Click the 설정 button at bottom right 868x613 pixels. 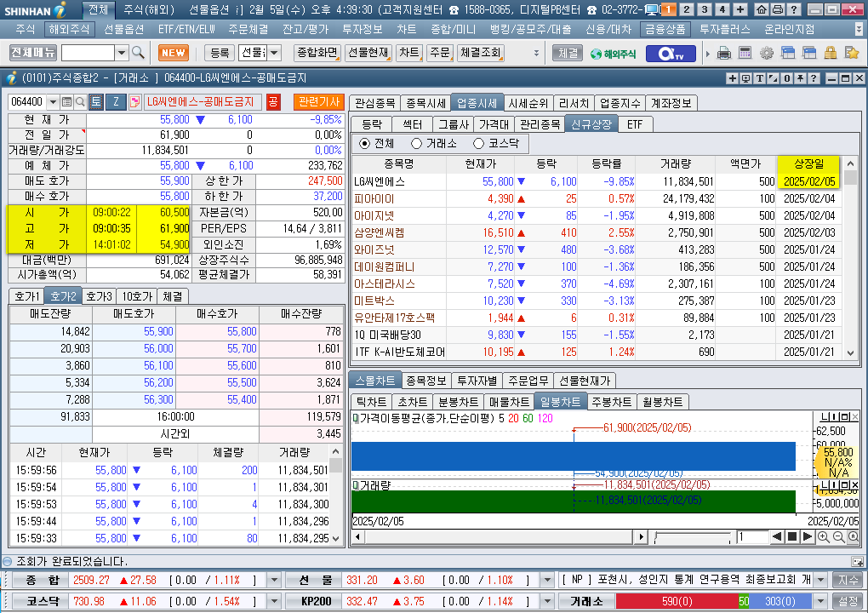[x=848, y=601]
